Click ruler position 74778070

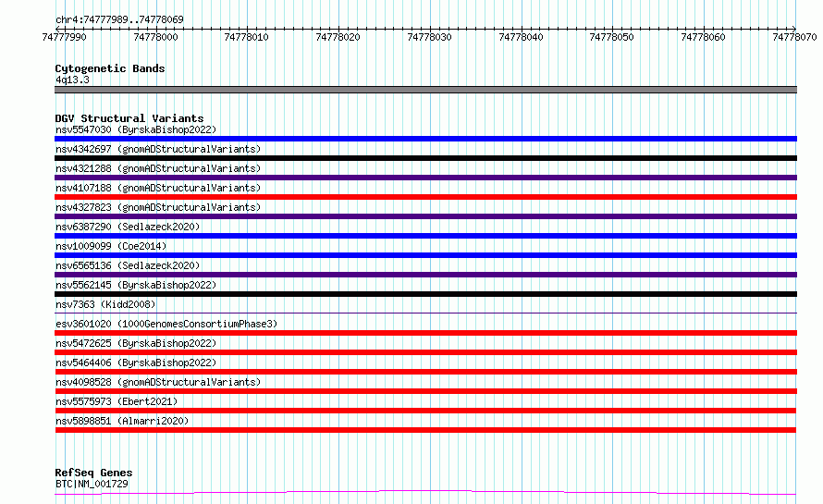pyautogui.click(x=794, y=37)
